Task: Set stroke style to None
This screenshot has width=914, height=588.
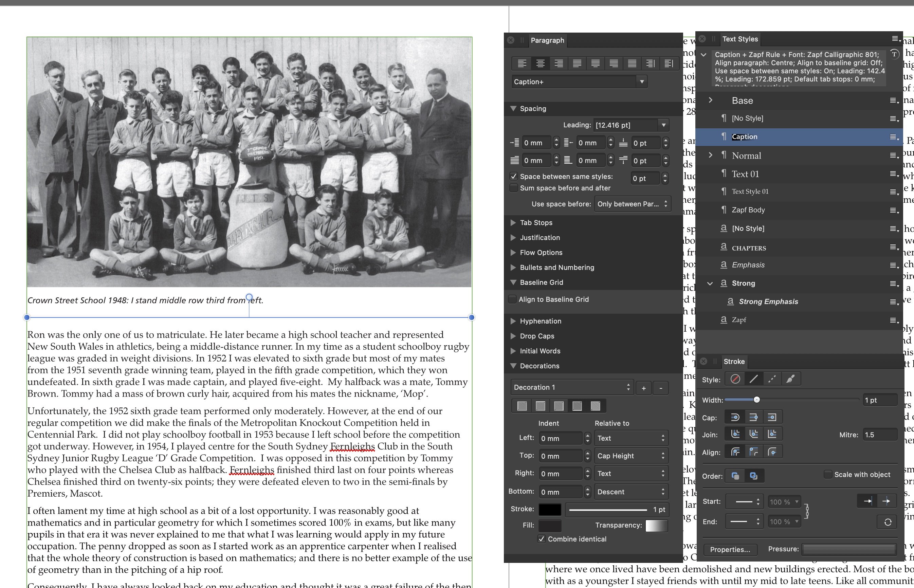Action: [x=735, y=379]
